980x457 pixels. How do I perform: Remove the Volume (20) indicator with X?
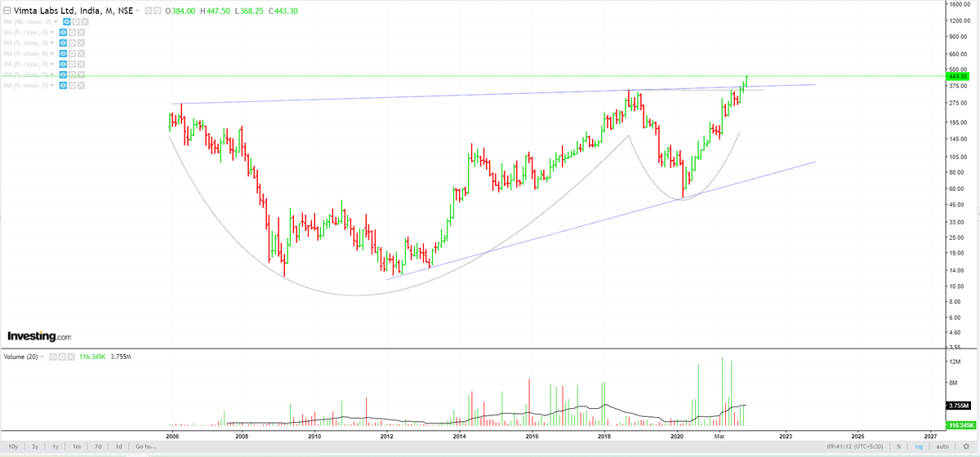(71, 357)
